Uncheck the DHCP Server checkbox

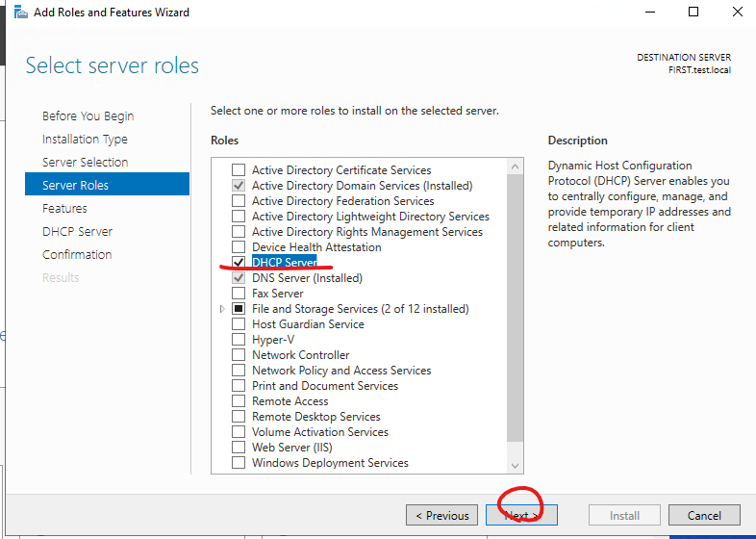[x=239, y=262]
